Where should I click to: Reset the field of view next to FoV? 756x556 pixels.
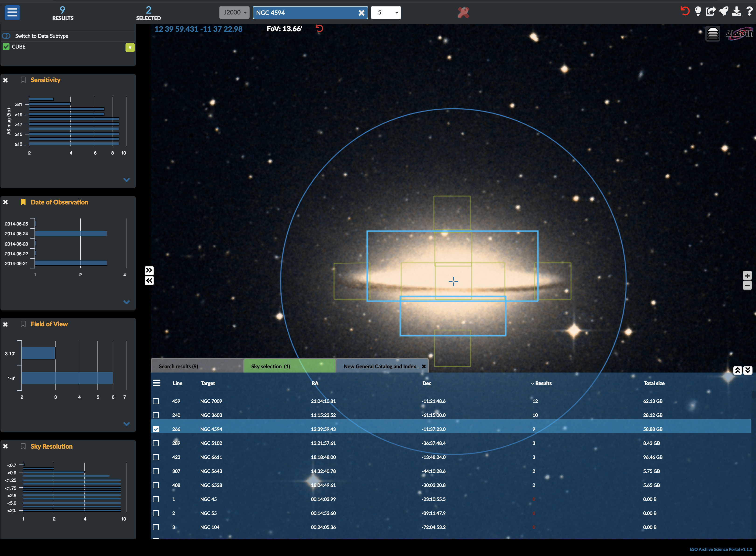click(319, 28)
